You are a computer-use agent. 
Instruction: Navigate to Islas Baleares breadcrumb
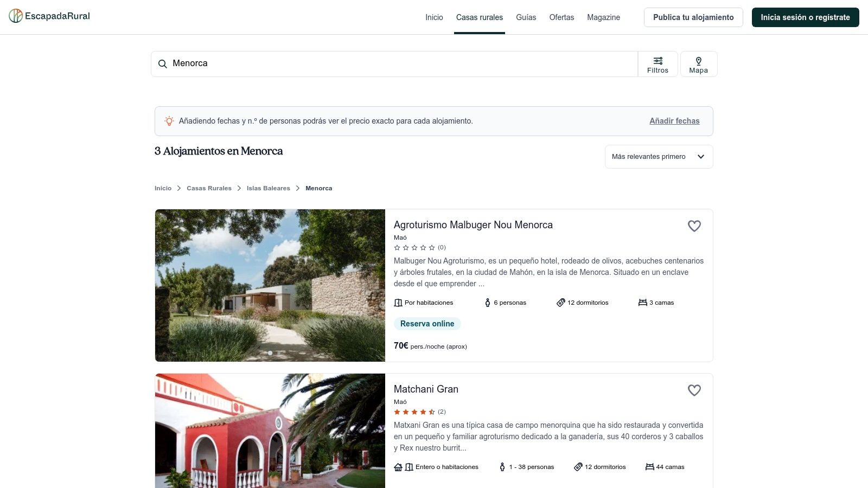click(268, 188)
